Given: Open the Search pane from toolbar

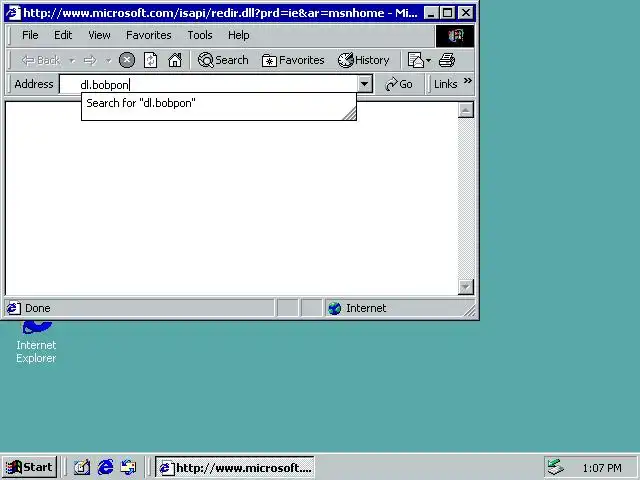Looking at the screenshot, I should pyautogui.click(x=223, y=60).
